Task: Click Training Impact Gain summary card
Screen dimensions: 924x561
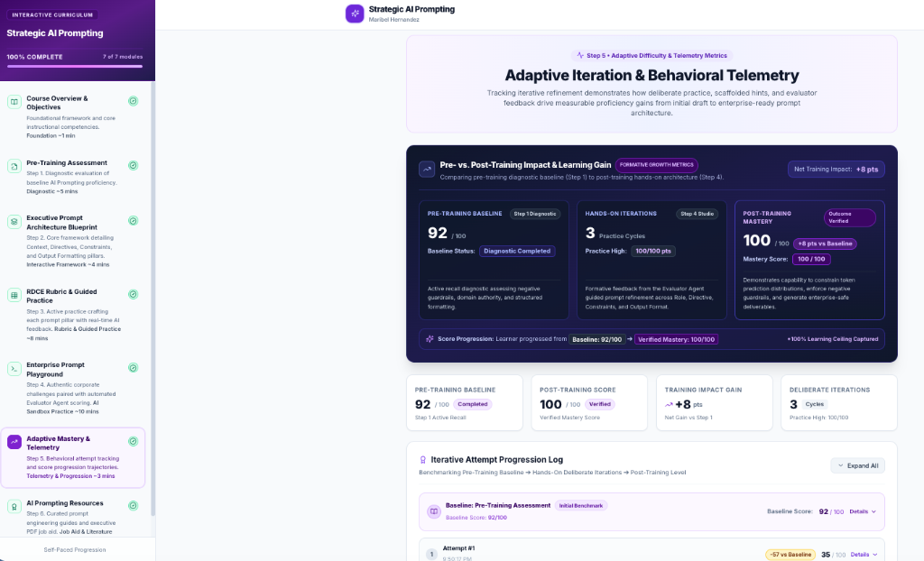Action: [x=715, y=402]
